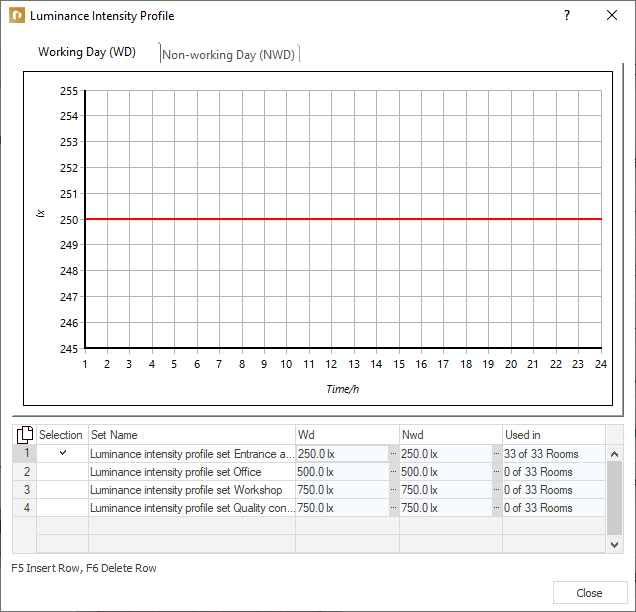Click the 250.0 lx Nwd value cell
The height and width of the screenshot is (612, 636).
tap(446, 453)
